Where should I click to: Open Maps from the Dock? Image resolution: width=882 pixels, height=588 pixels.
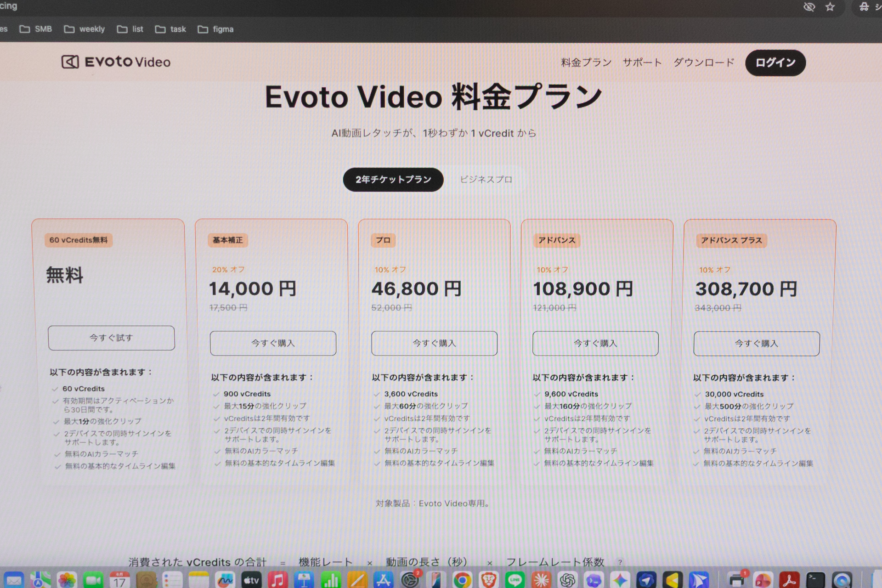(x=40, y=580)
